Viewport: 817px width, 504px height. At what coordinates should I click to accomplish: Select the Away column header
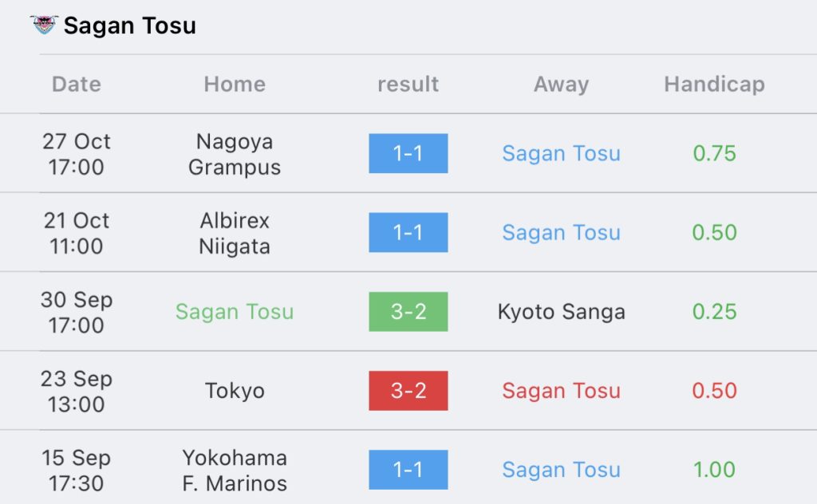click(x=561, y=85)
